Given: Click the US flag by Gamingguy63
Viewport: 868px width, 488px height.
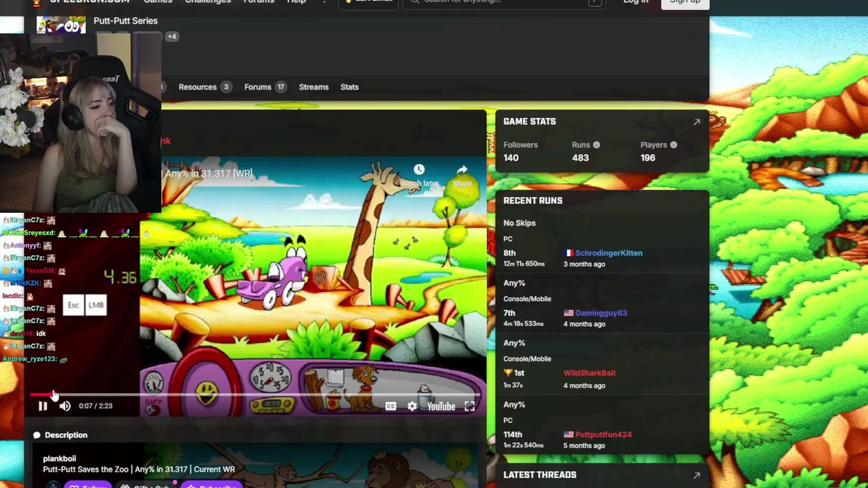Looking at the screenshot, I should tap(568, 313).
